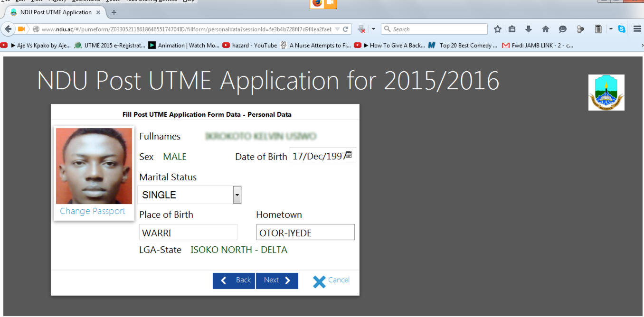Click the NDU university crest logo

click(x=606, y=93)
